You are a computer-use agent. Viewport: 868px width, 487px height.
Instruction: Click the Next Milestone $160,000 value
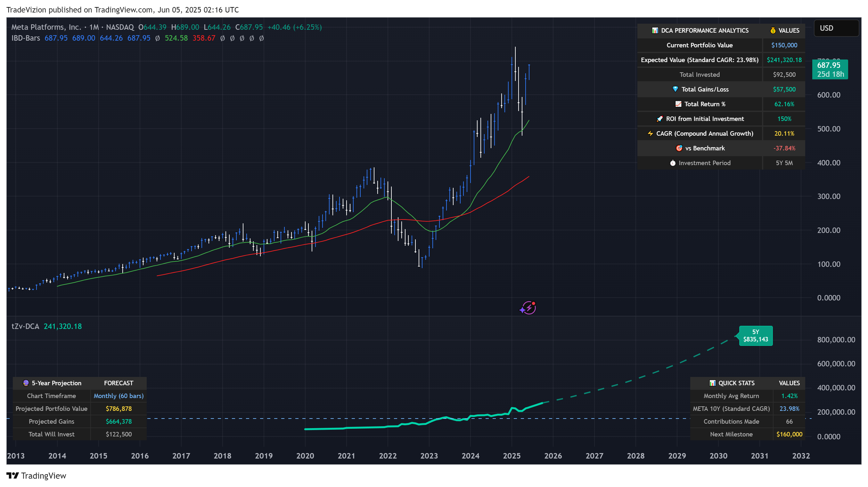(x=789, y=434)
